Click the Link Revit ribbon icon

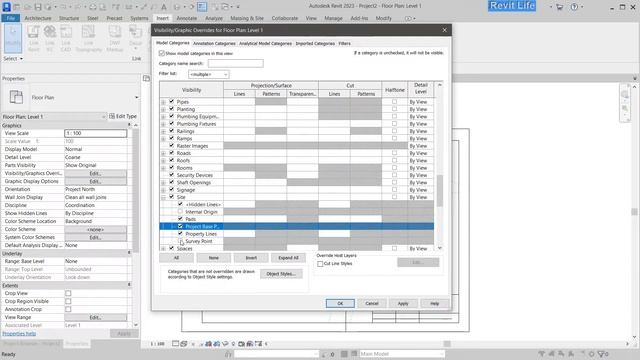[x=33, y=38]
